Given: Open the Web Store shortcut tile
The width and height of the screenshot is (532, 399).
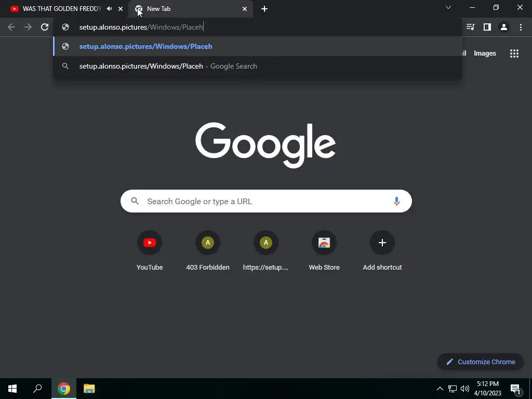Looking at the screenshot, I should (x=324, y=251).
